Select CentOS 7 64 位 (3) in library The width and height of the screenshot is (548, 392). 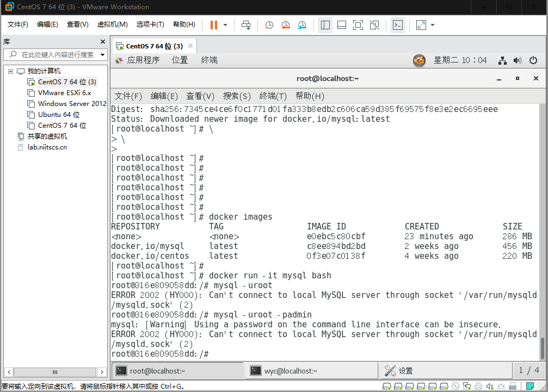(67, 82)
